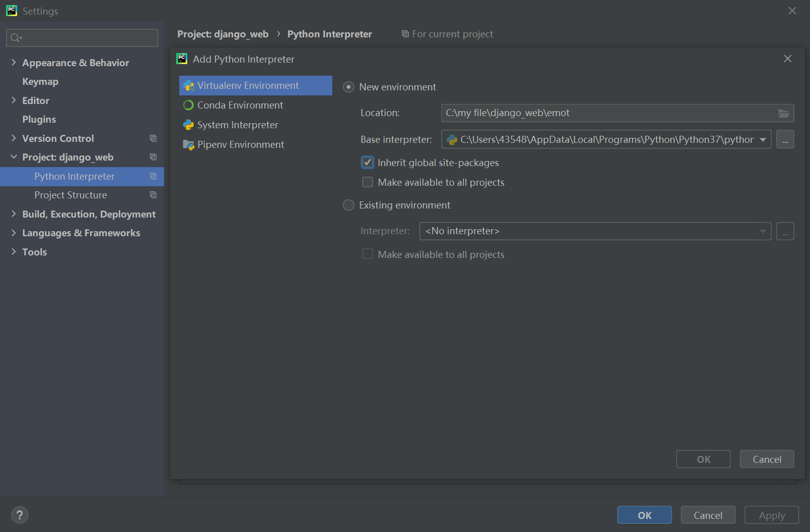Click Cancel in Add Python Interpreter dialog

(x=767, y=459)
